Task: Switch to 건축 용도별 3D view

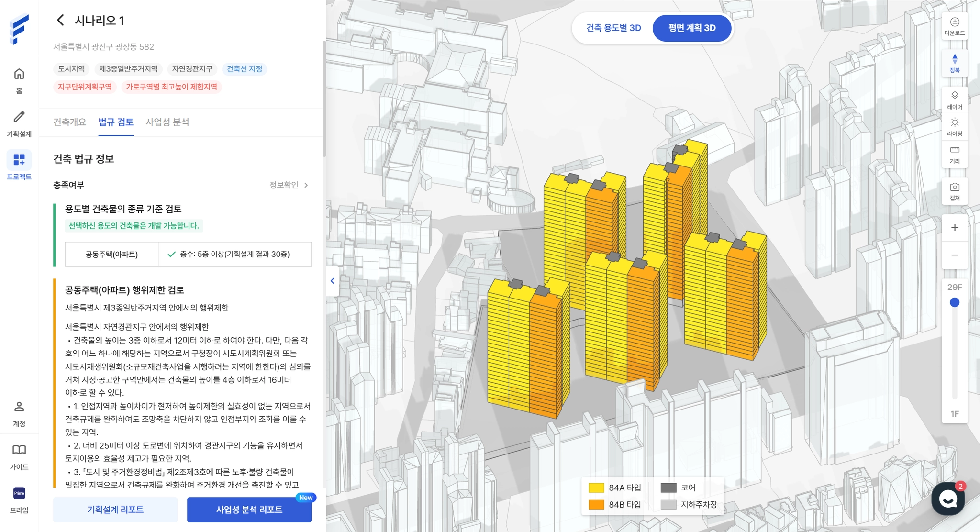Action: pos(613,28)
